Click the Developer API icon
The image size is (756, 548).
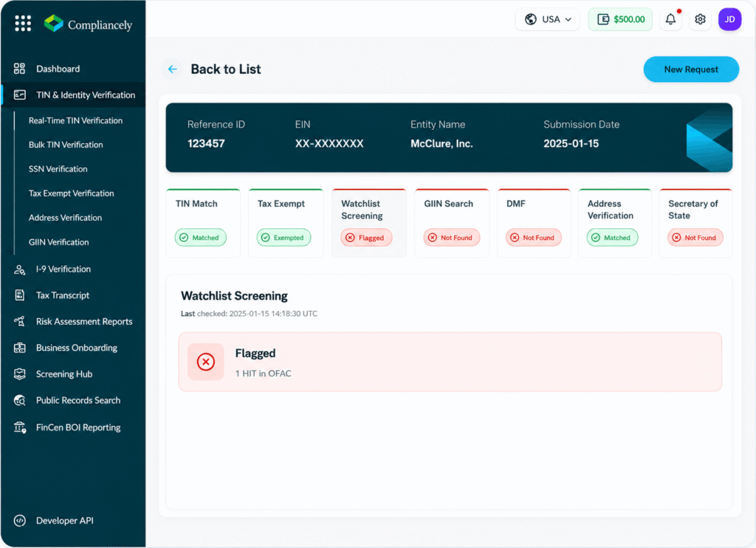point(20,521)
